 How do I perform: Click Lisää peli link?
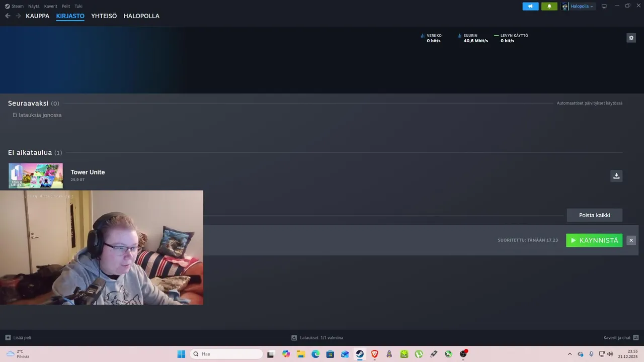pos(22,338)
